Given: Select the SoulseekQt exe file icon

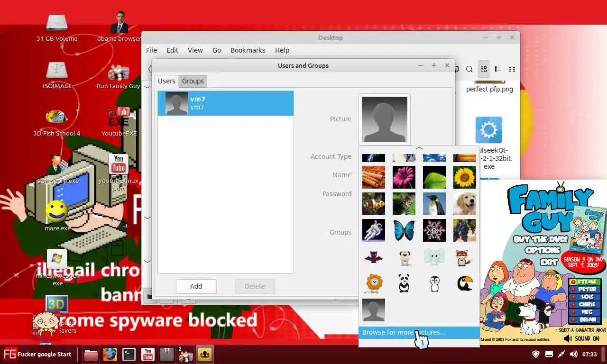Looking at the screenshot, I should point(489,130).
